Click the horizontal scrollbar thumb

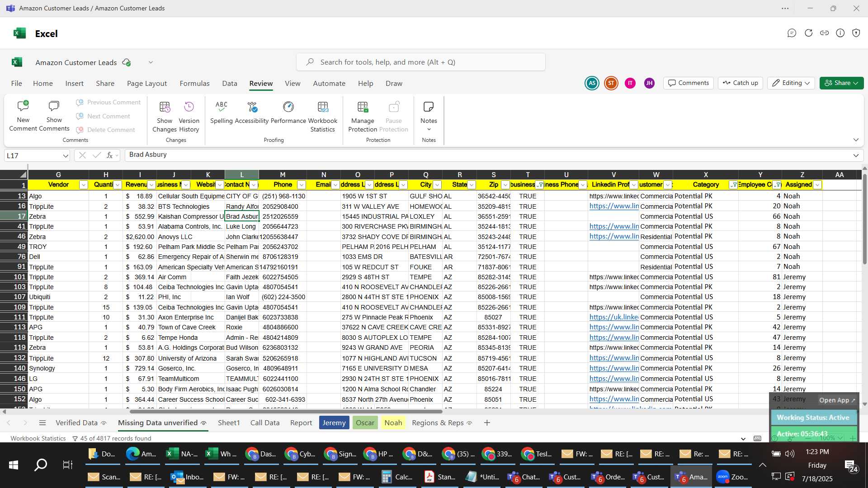pyautogui.click(x=286, y=412)
